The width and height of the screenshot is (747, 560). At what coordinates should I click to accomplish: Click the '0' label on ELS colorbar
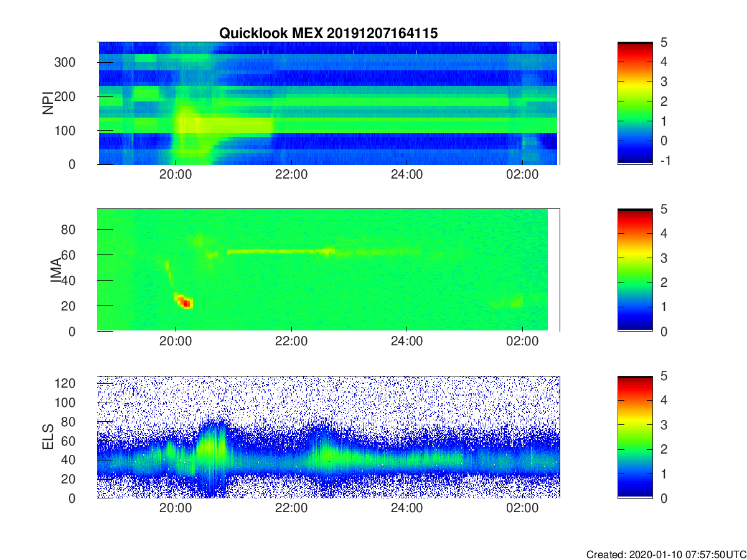click(x=664, y=498)
